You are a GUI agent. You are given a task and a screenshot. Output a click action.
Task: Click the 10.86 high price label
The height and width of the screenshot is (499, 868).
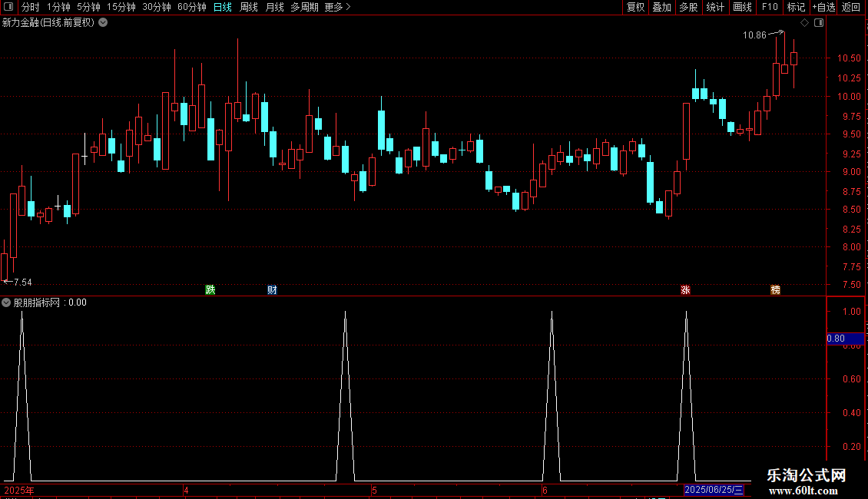click(754, 35)
